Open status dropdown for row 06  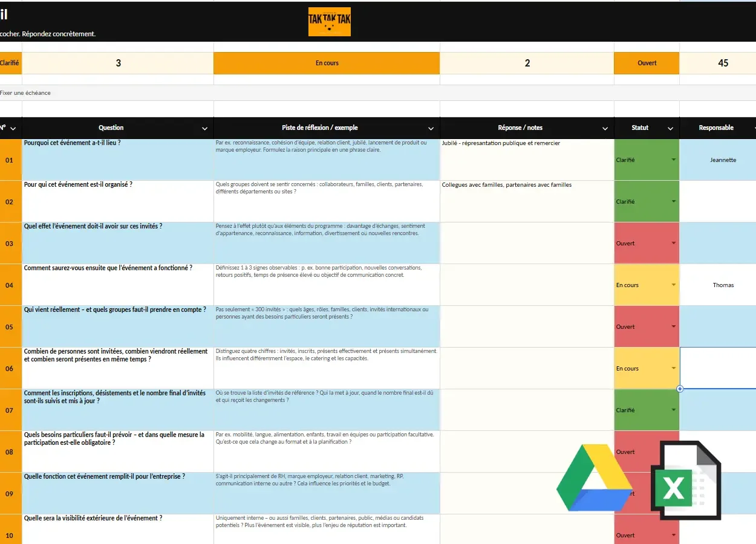674,368
